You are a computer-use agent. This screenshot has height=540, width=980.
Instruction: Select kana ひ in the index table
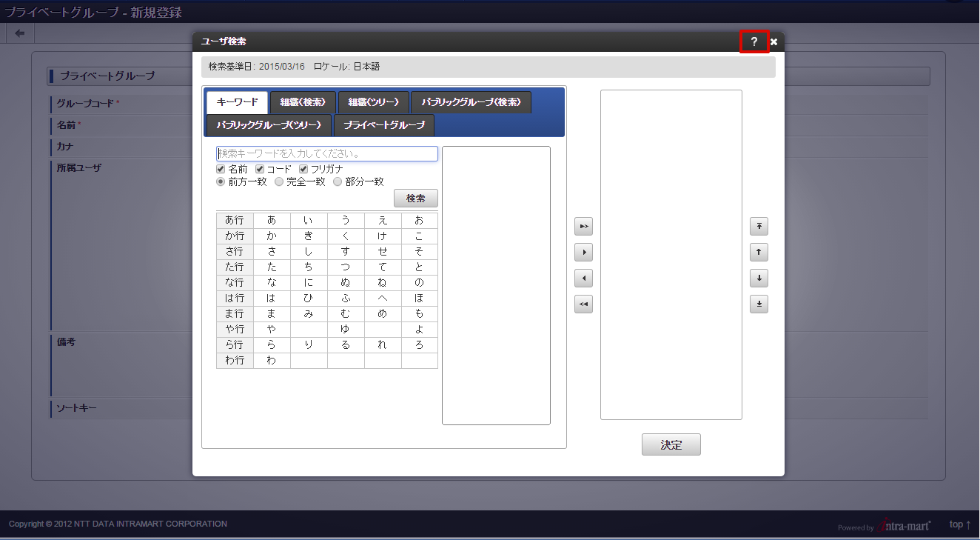(309, 299)
